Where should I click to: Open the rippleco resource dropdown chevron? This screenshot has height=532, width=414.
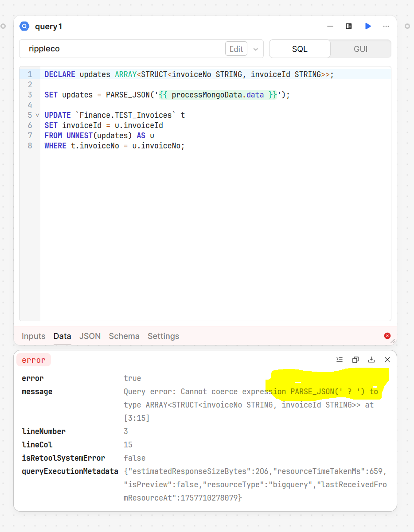click(x=256, y=49)
